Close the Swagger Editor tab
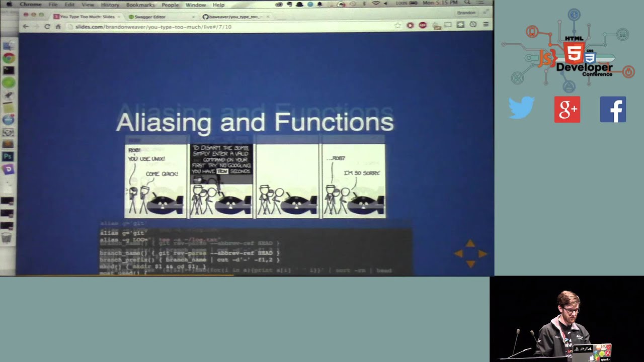Viewport: 644px width, 362px height. (x=193, y=17)
